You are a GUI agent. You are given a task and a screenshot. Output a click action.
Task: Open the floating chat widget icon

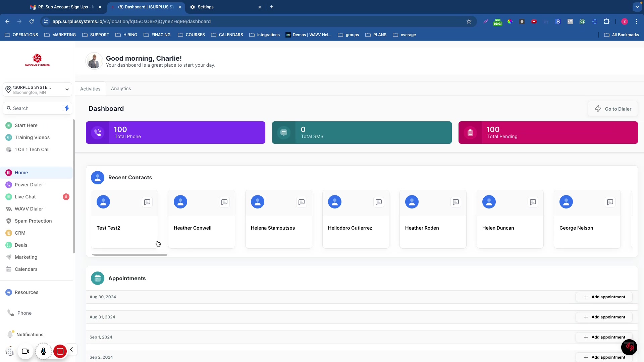(629, 347)
